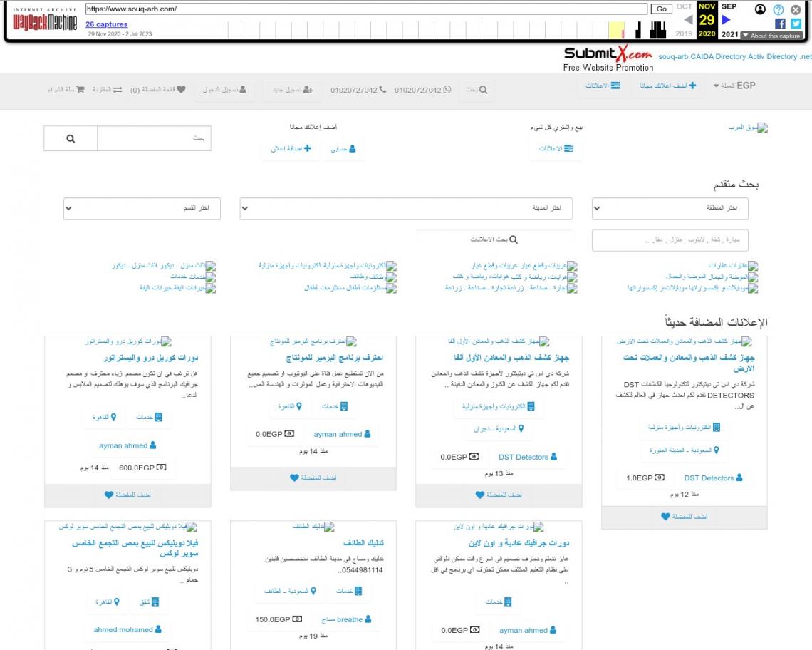This screenshot has height=650, width=812.
Task: Share capture on Twitter icon
Action: 796,24
